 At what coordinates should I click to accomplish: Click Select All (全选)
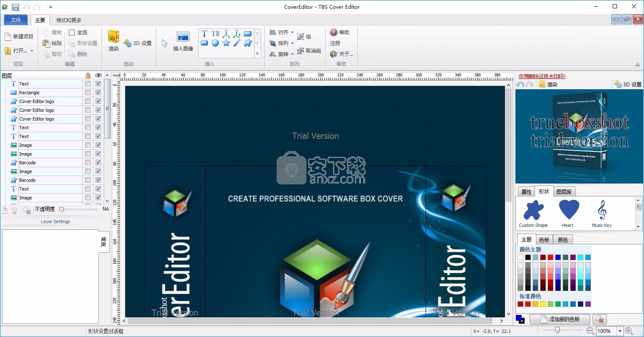(78, 32)
